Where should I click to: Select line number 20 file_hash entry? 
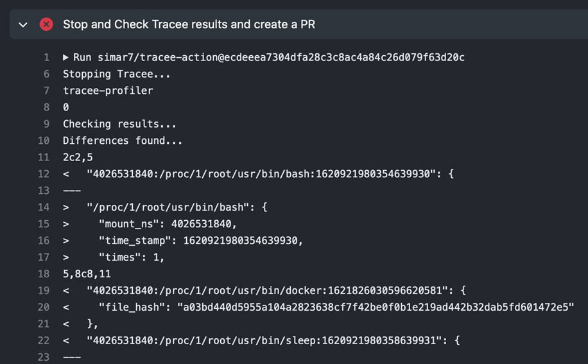[x=44, y=307]
